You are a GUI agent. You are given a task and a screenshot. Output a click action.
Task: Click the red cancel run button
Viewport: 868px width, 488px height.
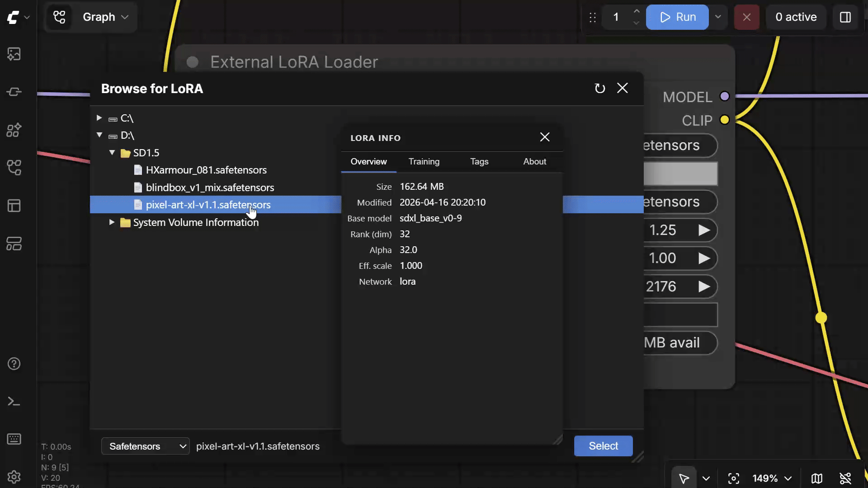[747, 17]
